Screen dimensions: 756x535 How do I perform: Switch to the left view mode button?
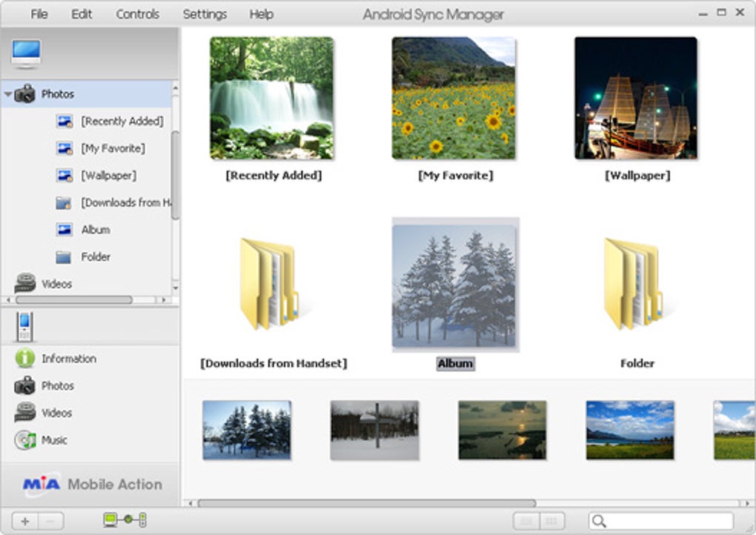click(x=526, y=521)
